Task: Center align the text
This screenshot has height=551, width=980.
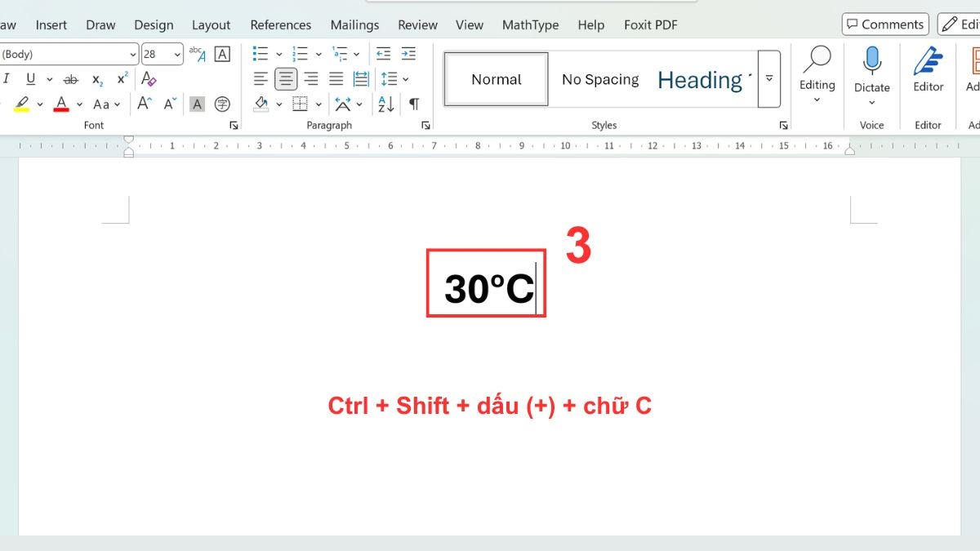Action: (x=286, y=79)
